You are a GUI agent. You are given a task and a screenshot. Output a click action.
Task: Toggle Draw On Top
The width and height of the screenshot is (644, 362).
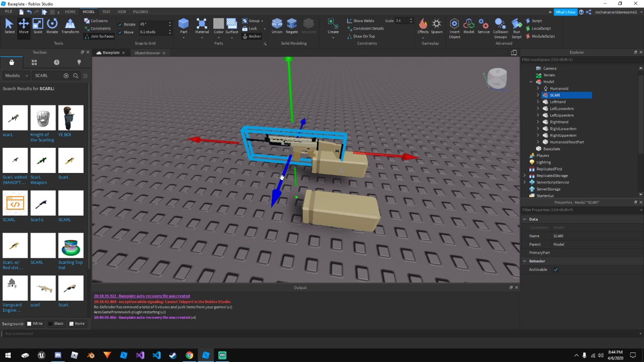click(361, 36)
